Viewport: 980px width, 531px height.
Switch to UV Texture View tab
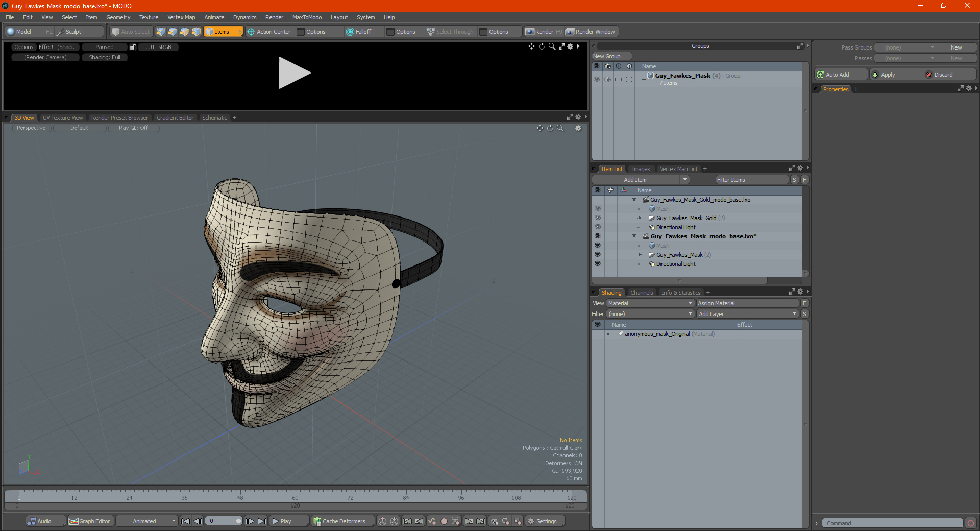pos(63,118)
